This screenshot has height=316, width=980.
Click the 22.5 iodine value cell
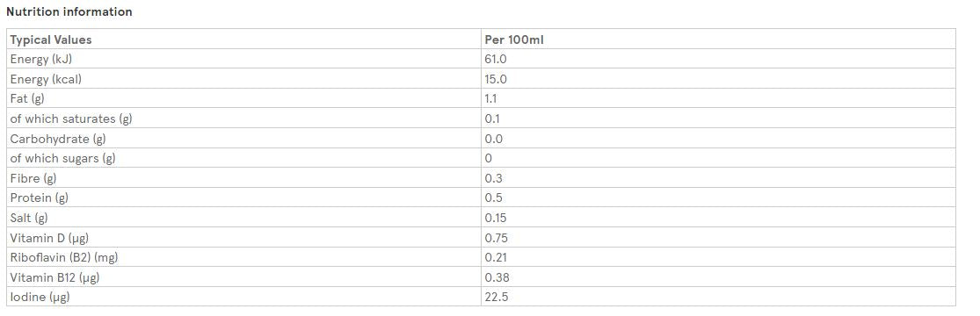[718, 298]
